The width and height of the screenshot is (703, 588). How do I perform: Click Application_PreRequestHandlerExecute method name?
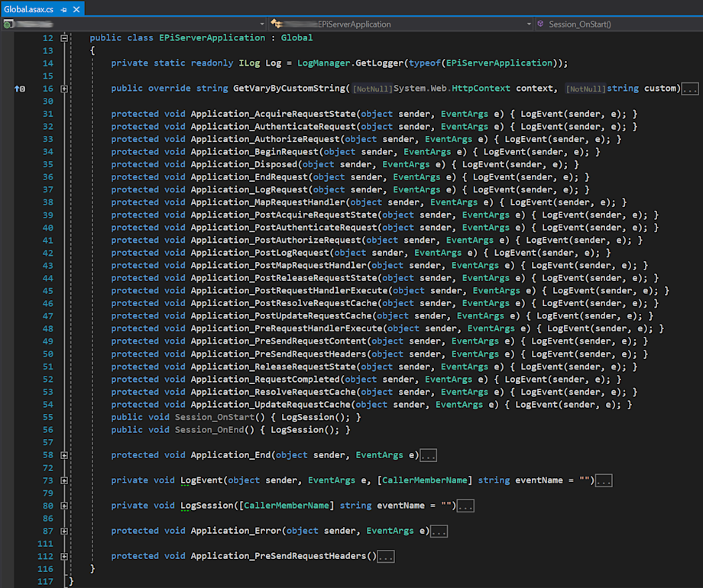287,328
